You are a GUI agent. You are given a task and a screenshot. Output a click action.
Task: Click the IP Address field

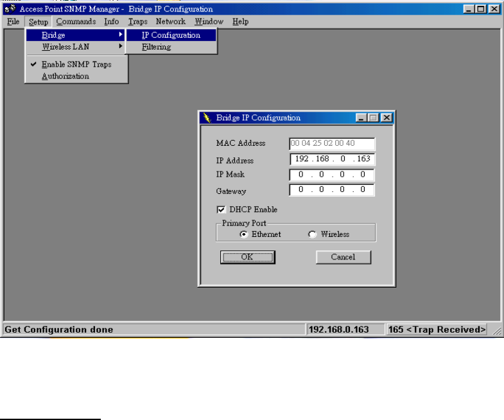pyautogui.click(x=332, y=159)
